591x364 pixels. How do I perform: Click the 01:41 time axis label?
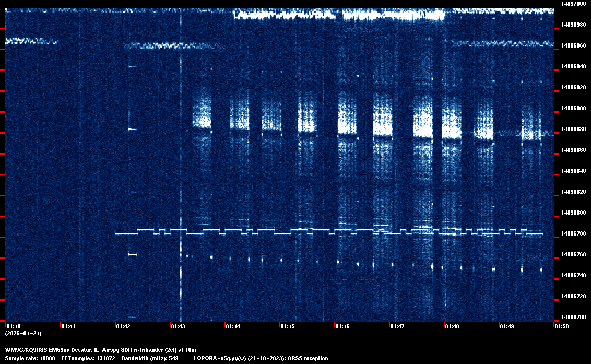point(68,326)
